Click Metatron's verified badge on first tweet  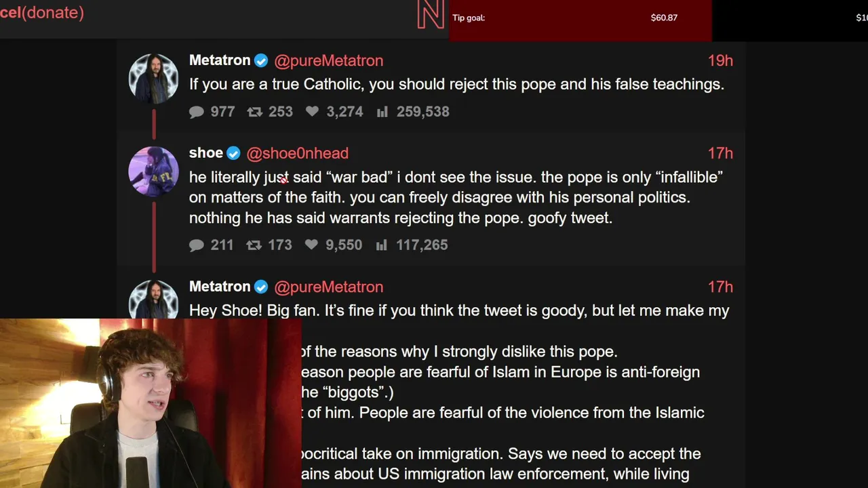coord(261,61)
